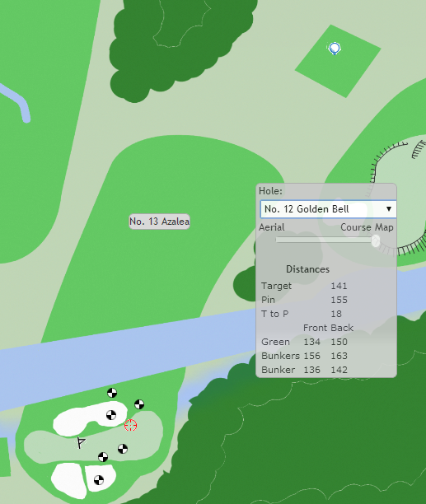
Task: Click the Target distance value 141
Action: coord(339,286)
